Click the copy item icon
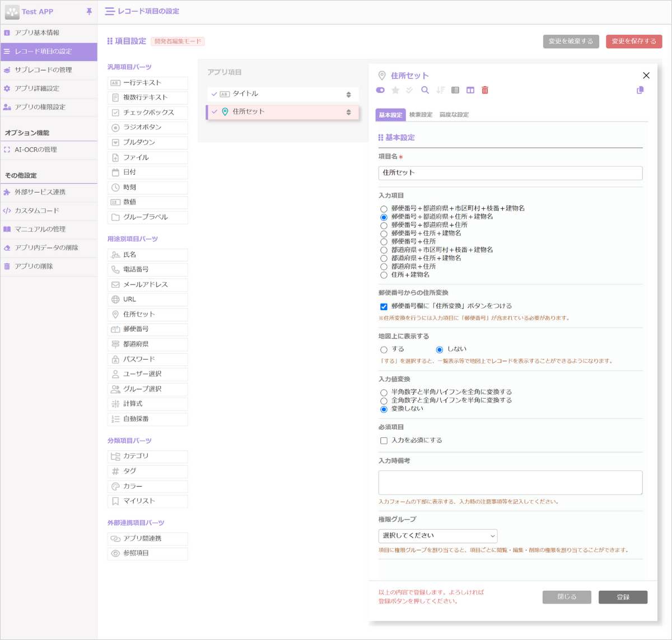 (x=640, y=90)
